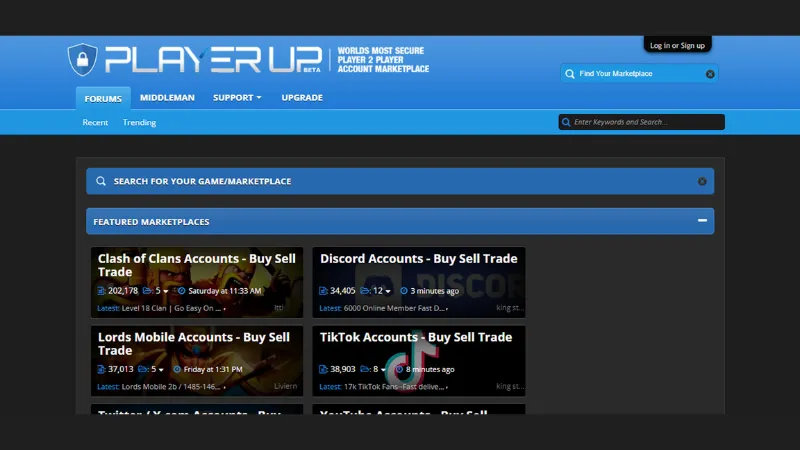Viewport: 800px width, 450px height.
Task: Click the PlayerUp shield lock logo
Action: point(82,59)
